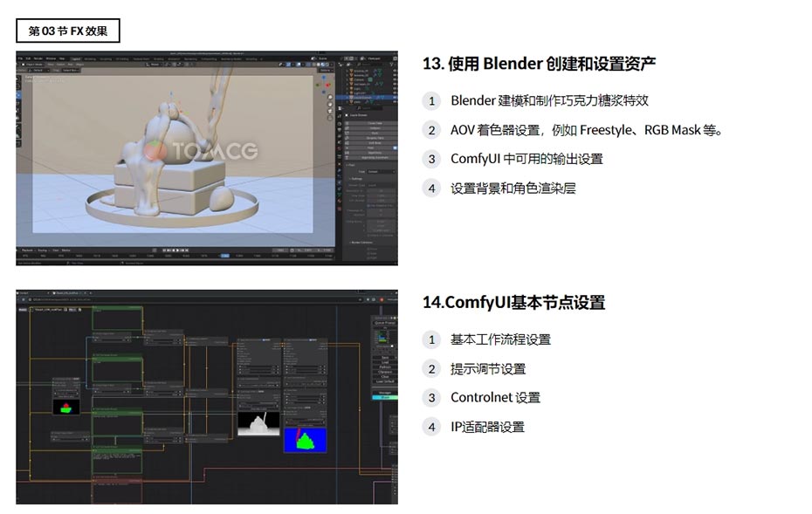Switch to the Layout workspace tab in Blender

coord(76,59)
